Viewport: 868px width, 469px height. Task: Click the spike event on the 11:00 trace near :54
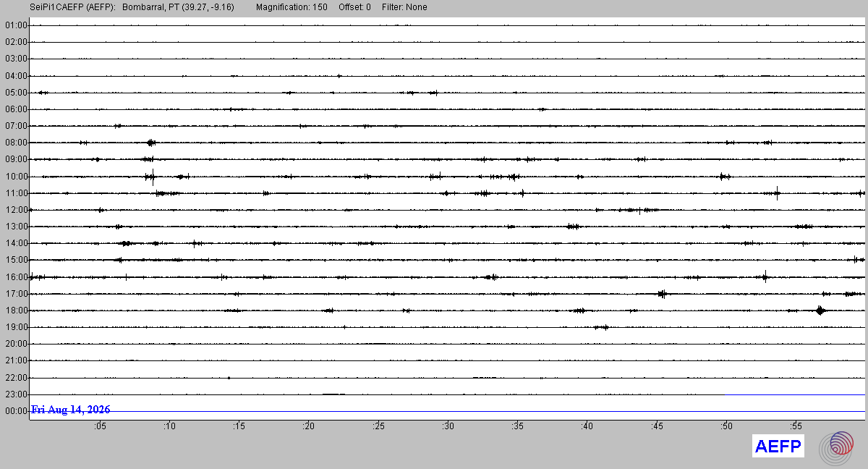tap(777, 193)
